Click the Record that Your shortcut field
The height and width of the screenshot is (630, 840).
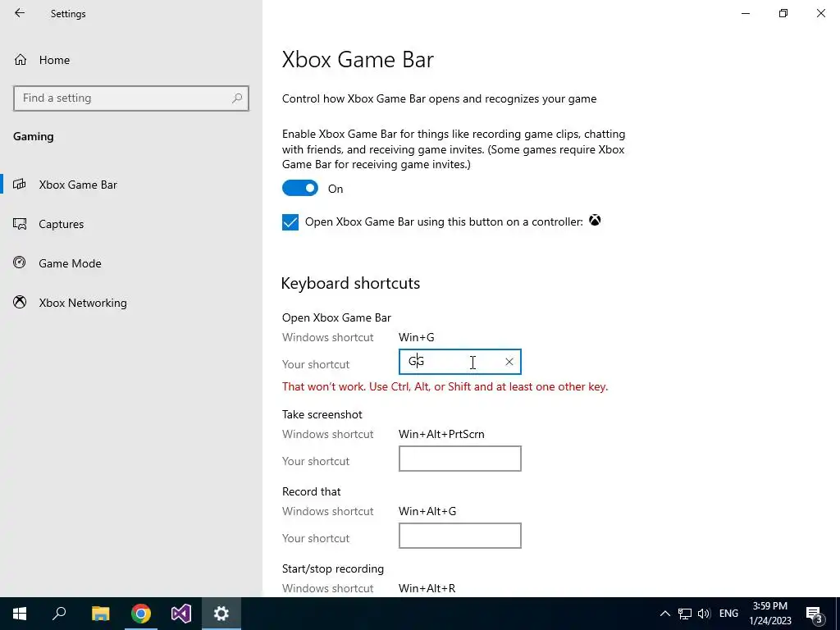coord(459,536)
